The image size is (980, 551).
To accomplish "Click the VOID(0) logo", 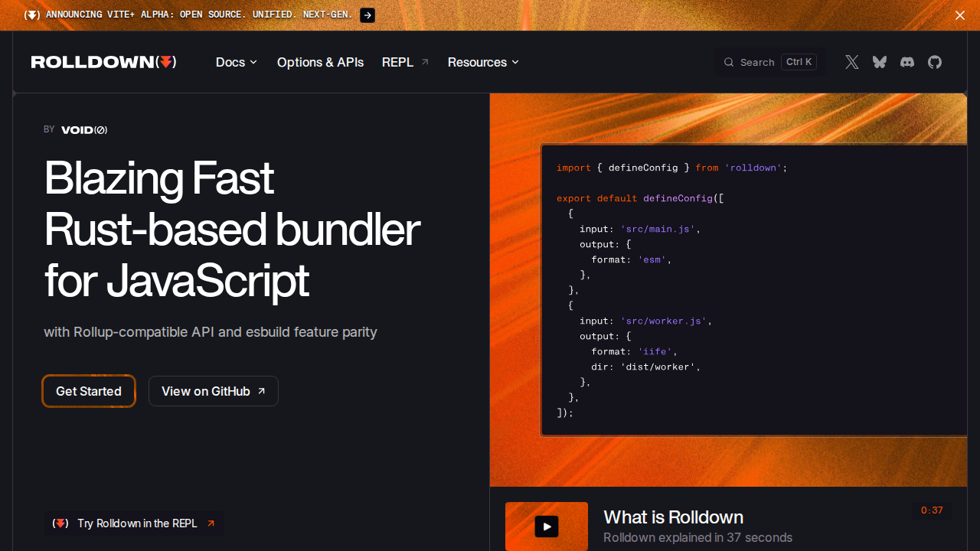I will coord(84,130).
